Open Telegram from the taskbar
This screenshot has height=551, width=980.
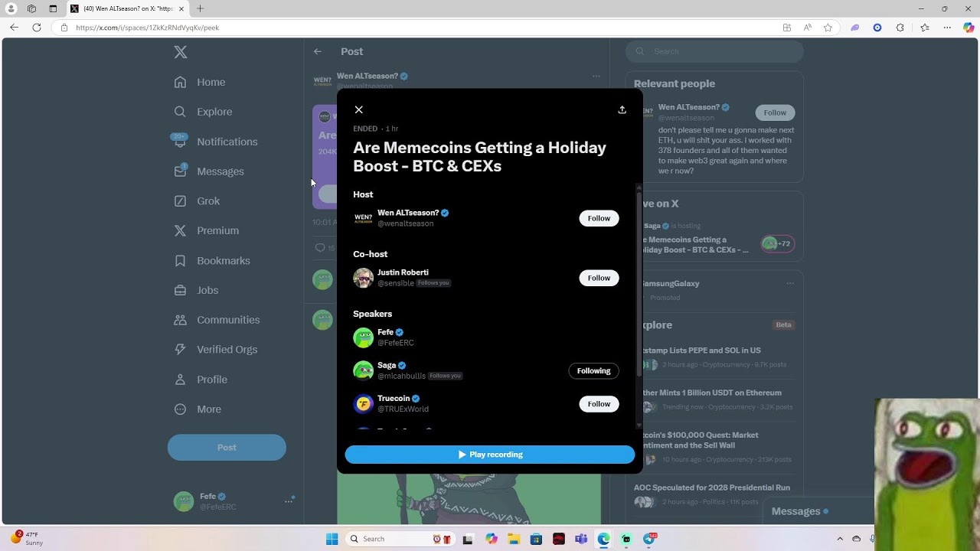(649, 539)
